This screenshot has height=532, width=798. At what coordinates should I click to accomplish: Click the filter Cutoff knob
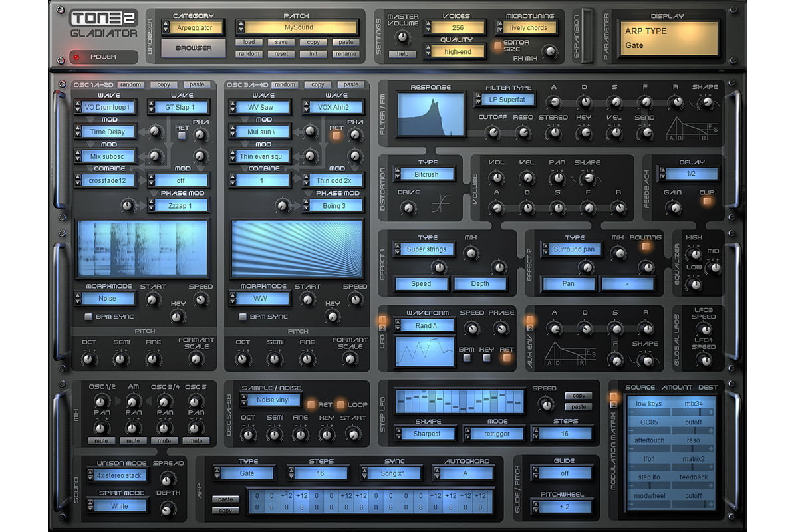(492, 133)
